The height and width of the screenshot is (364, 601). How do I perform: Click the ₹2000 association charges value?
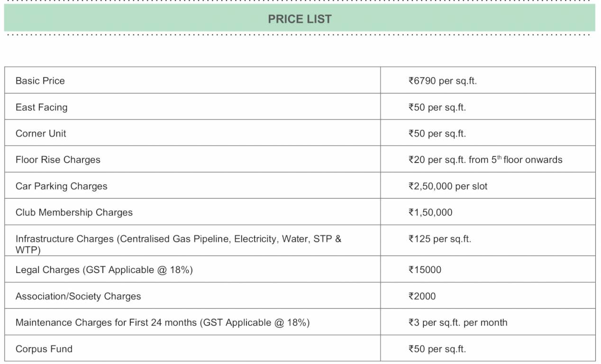click(422, 296)
